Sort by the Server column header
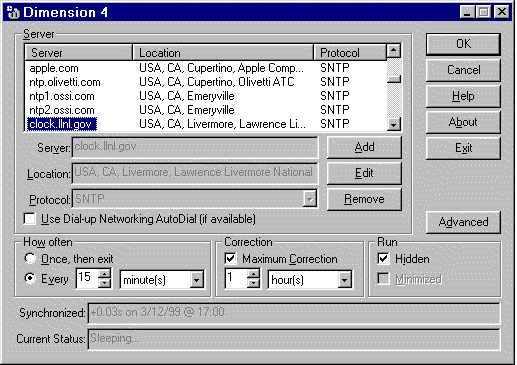This screenshot has width=517, height=365. tap(79, 53)
